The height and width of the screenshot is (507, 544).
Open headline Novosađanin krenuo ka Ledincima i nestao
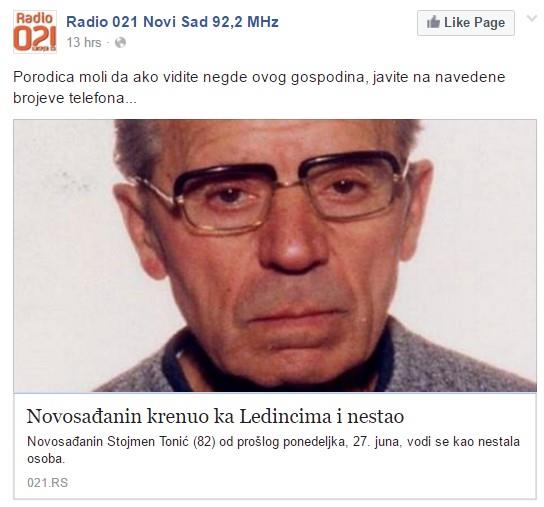tap(215, 416)
